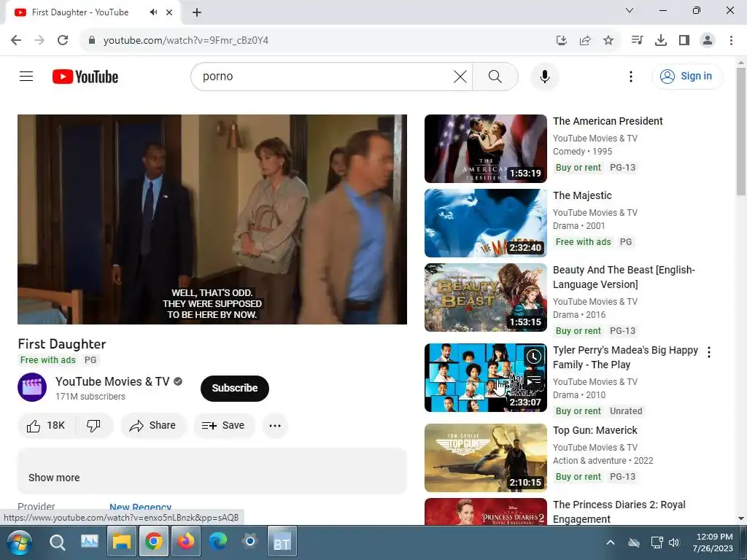This screenshot has width=747, height=560.
Task: Like the video with thumbs up 18K
Action: pyautogui.click(x=46, y=425)
